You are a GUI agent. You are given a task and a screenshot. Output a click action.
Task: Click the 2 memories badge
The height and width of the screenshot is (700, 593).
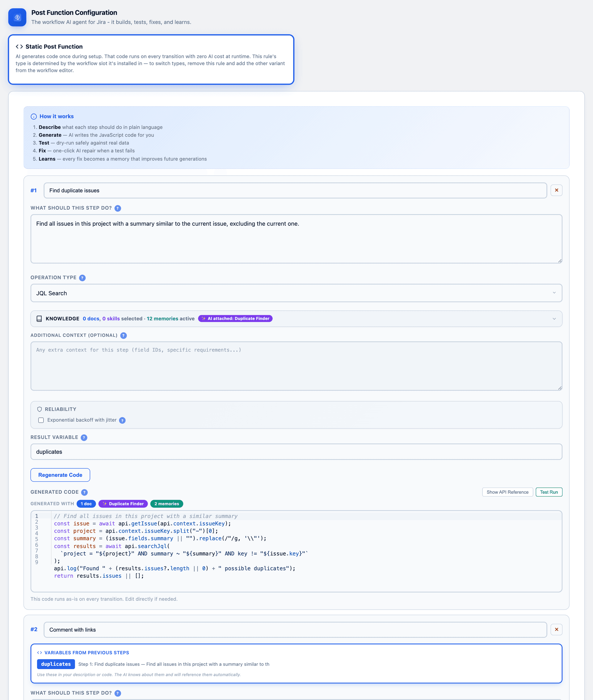coord(167,504)
